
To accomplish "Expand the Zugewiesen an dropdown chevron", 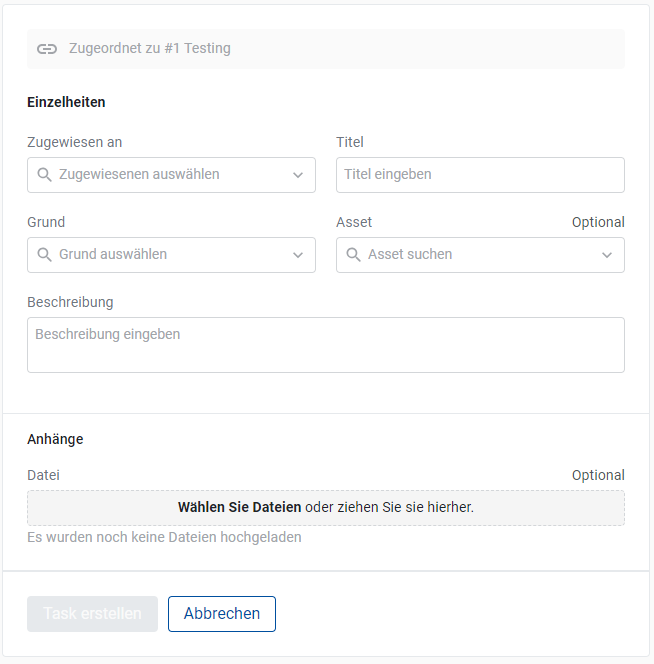I will coord(298,175).
